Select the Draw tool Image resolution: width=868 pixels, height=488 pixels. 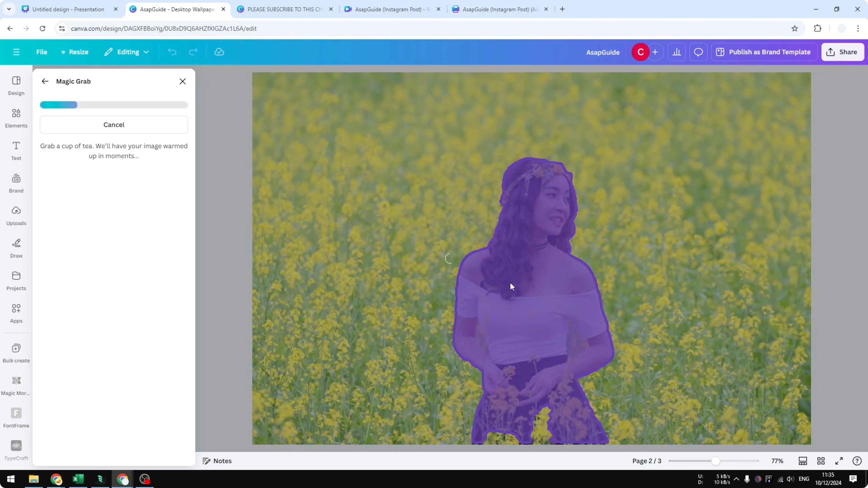tap(16, 248)
